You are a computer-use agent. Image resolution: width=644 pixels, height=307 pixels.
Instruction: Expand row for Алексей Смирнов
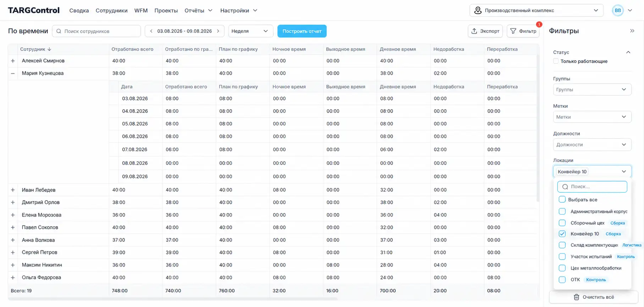pyautogui.click(x=13, y=61)
